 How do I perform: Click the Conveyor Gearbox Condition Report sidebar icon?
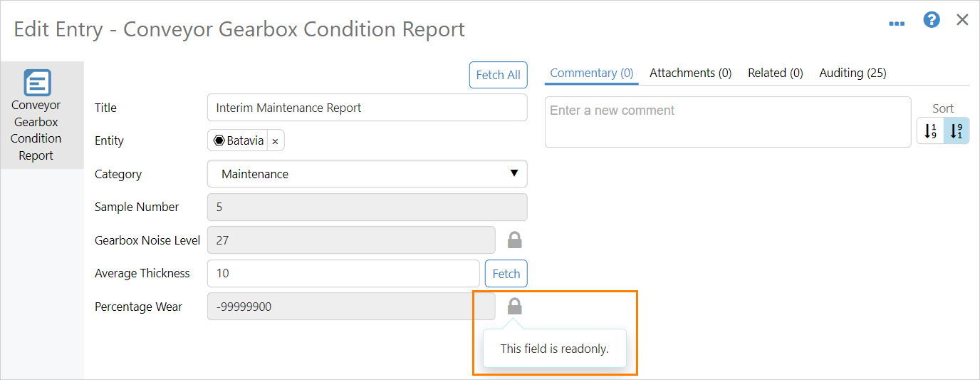pos(37,83)
